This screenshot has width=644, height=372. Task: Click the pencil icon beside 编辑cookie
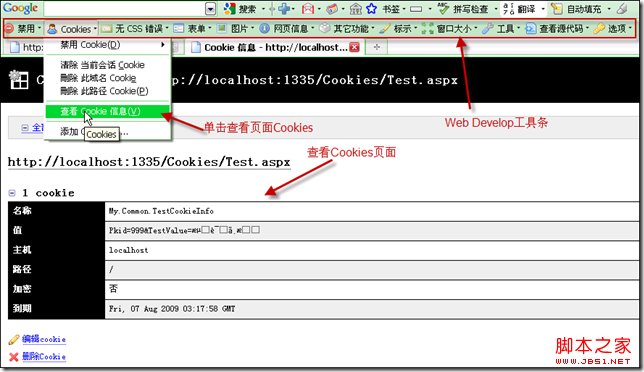point(14,340)
